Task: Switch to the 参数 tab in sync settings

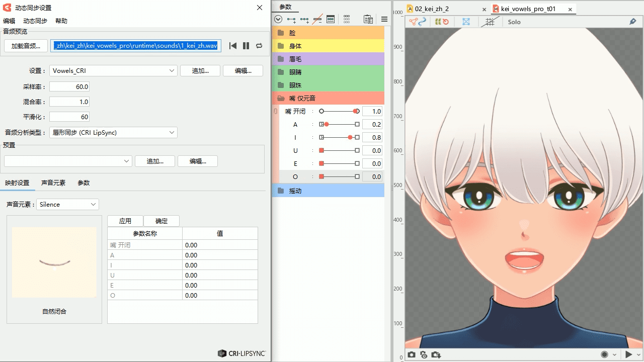Action: [84, 183]
